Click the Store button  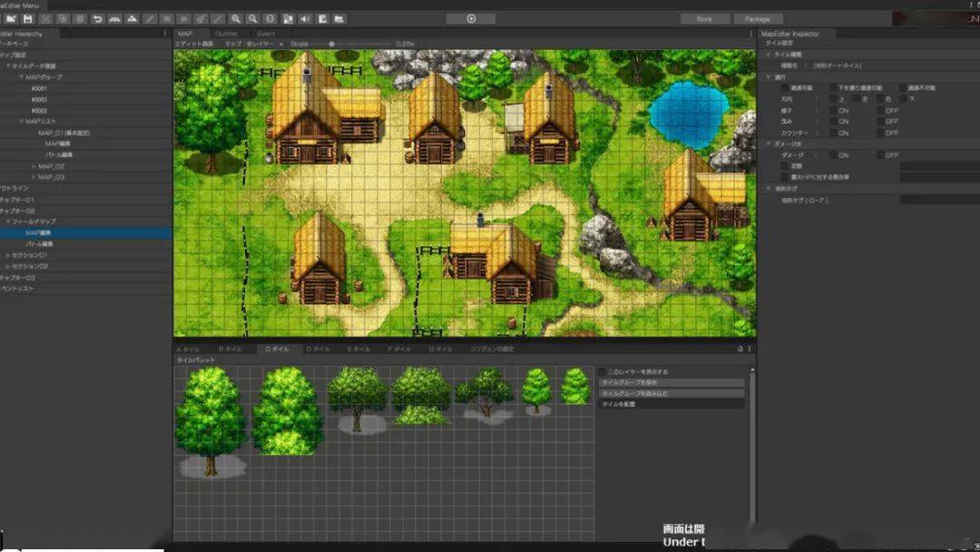(704, 18)
